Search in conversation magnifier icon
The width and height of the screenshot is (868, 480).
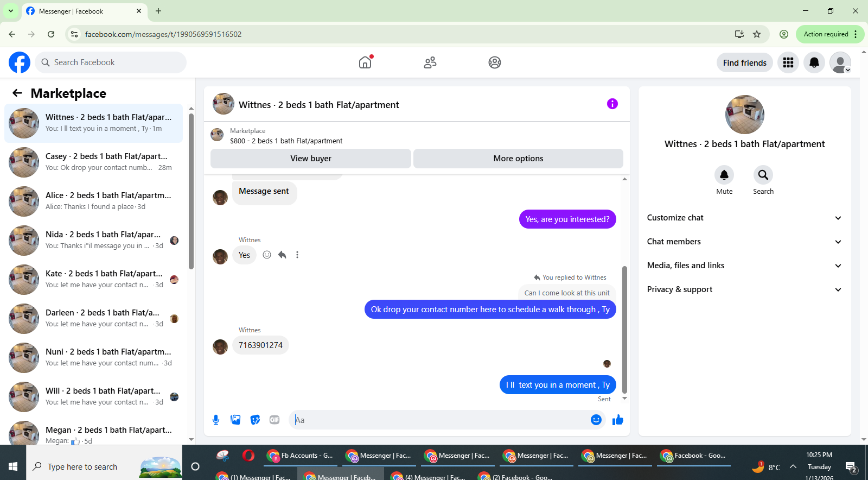[763, 175]
